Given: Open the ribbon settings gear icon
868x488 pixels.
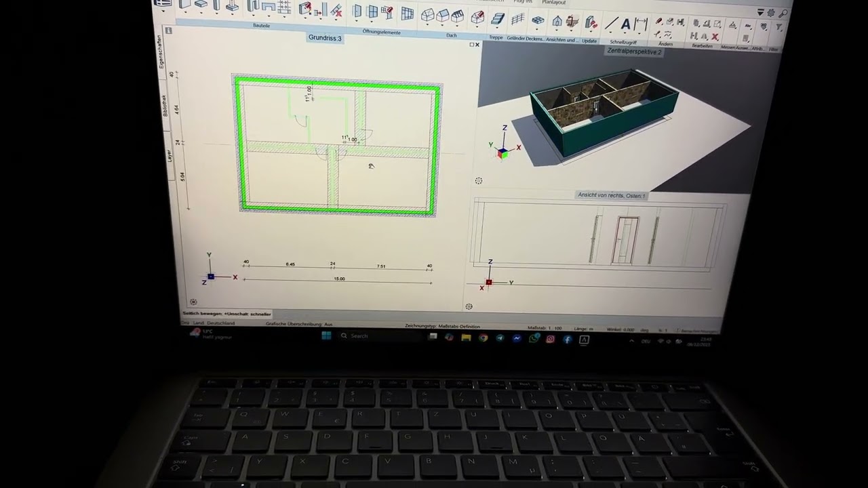Looking at the screenshot, I should click(771, 13).
